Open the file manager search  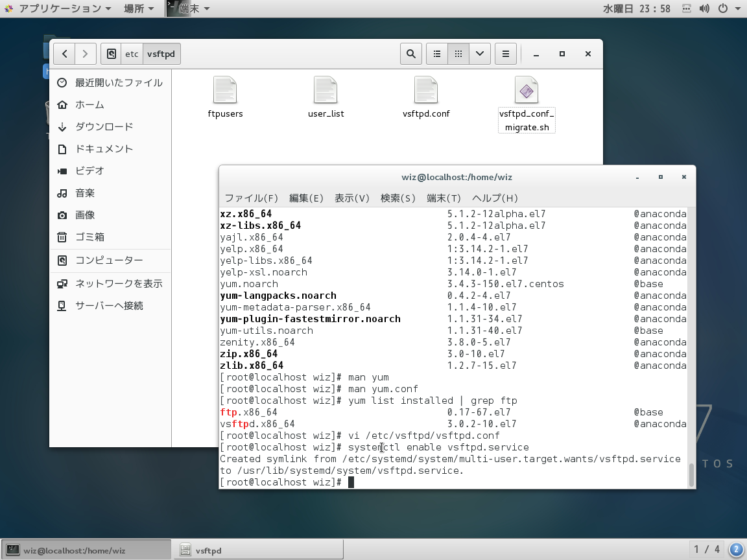tap(410, 54)
